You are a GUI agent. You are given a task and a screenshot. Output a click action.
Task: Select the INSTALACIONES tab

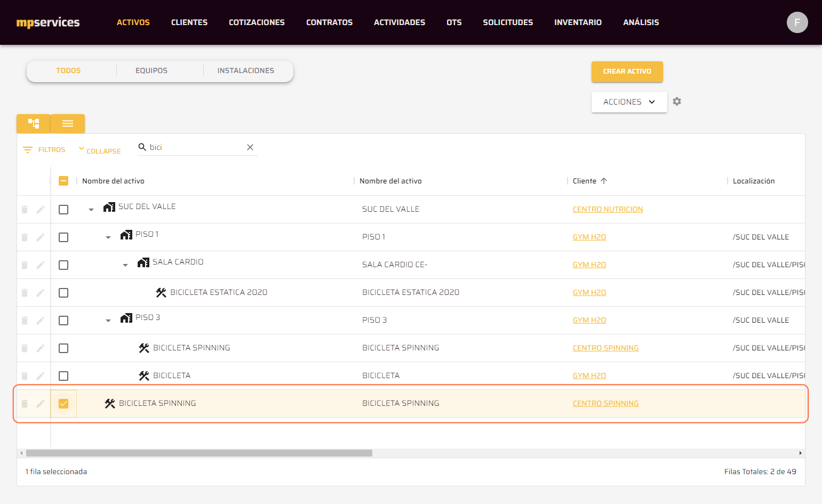246,70
